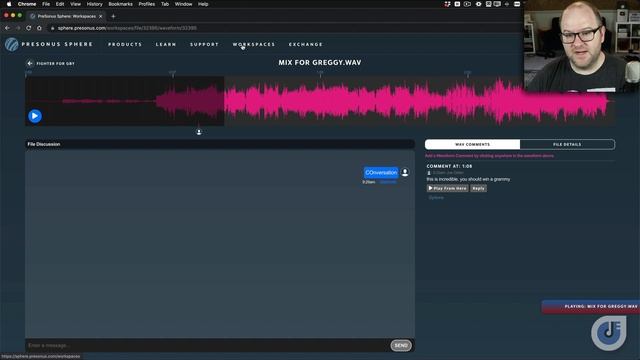Open the Tab menu
This screenshot has width=640, height=360.
[165, 4]
